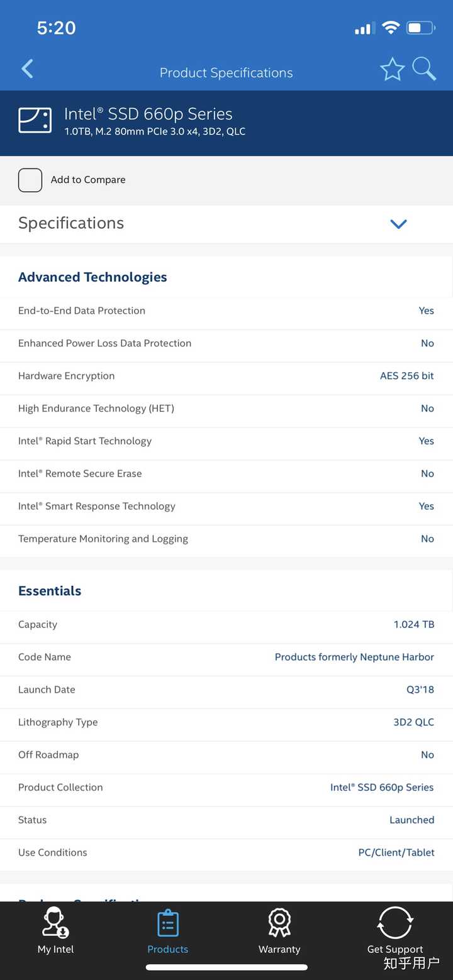Screen dimensions: 453x980
Task: Open the Products formerly Neptune Harbor link
Action: tap(354, 657)
